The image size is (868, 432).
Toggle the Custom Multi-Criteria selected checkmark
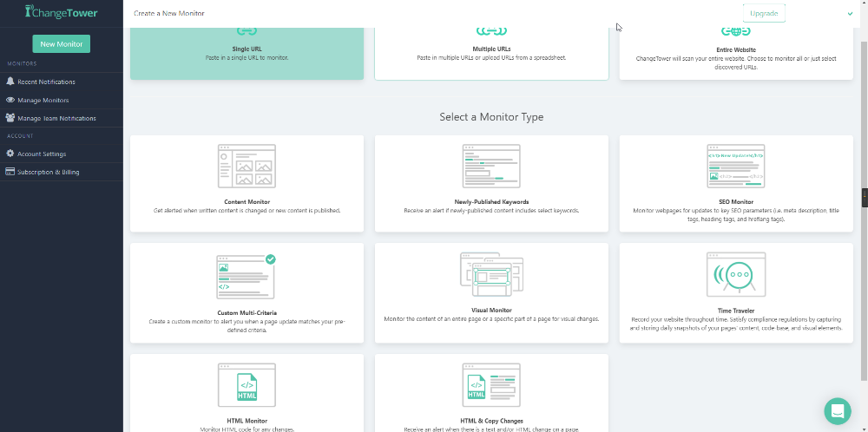pos(270,259)
